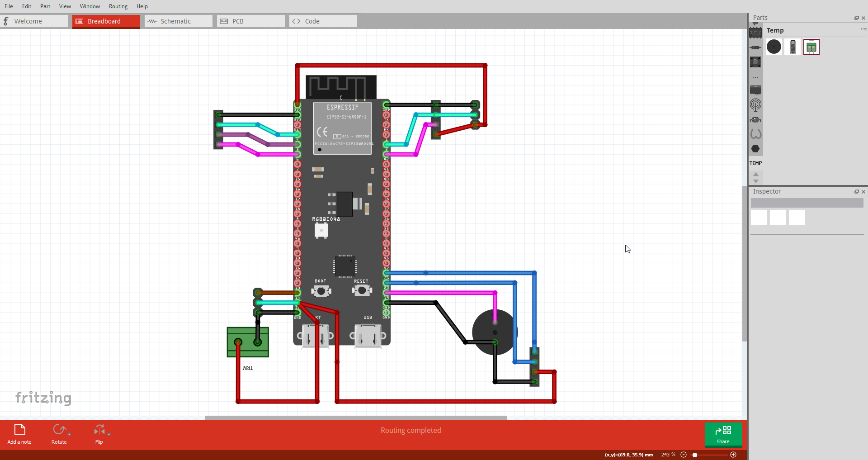Select the green screw terminal part thumbnail
The width and height of the screenshot is (868, 460).
pyautogui.click(x=811, y=47)
